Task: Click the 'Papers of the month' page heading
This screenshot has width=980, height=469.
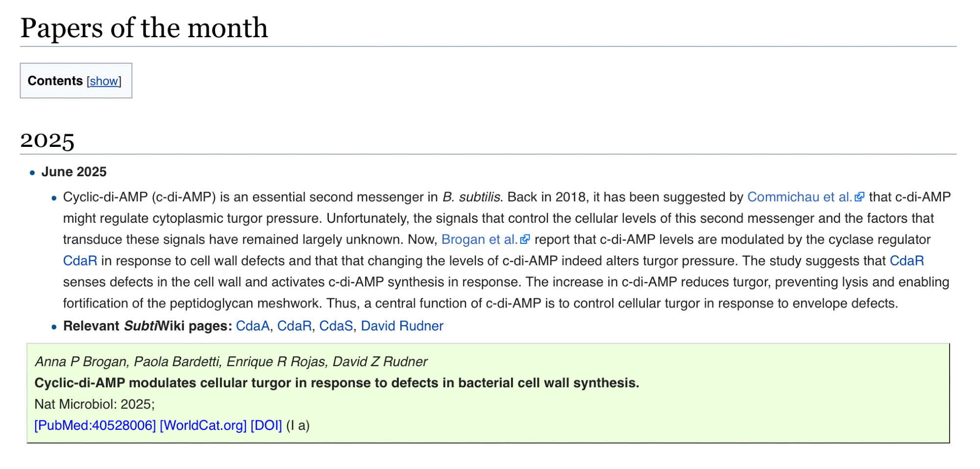Action: pos(144,28)
